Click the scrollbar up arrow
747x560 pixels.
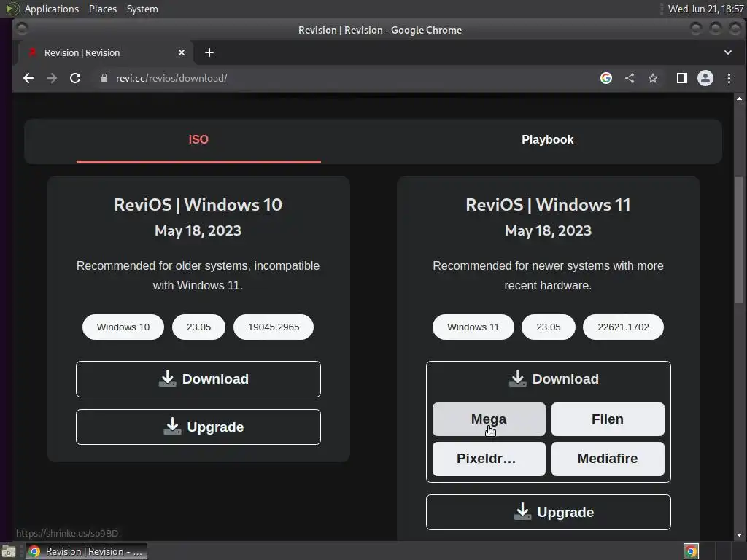click(x=739, y=98)
